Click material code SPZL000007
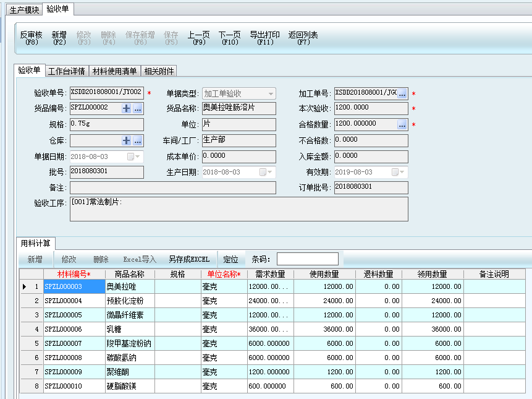Image resolution: width=532 pixels, height=399 pixels. (74, 344)
